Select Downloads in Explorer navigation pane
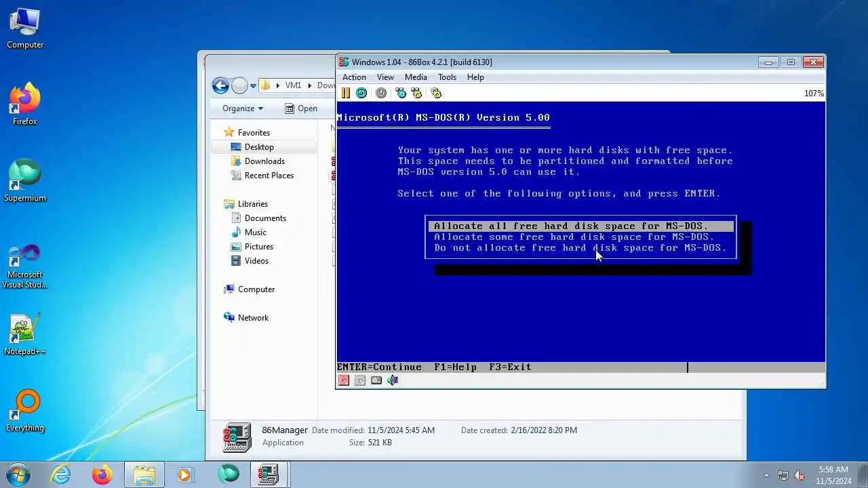Image resolution: width=868 pixels, height=488 pixels. pos(264,161)
